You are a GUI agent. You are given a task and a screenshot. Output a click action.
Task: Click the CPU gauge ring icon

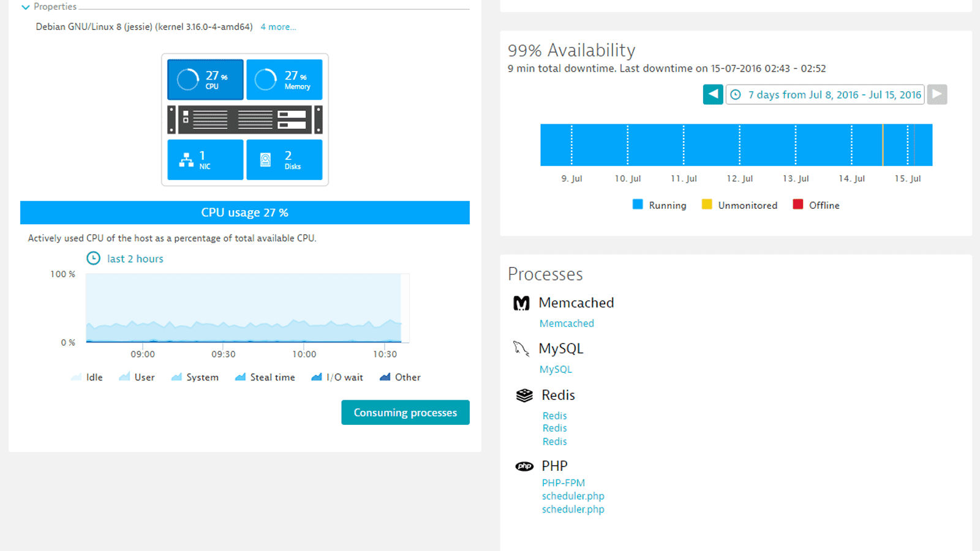click(188, 80)
